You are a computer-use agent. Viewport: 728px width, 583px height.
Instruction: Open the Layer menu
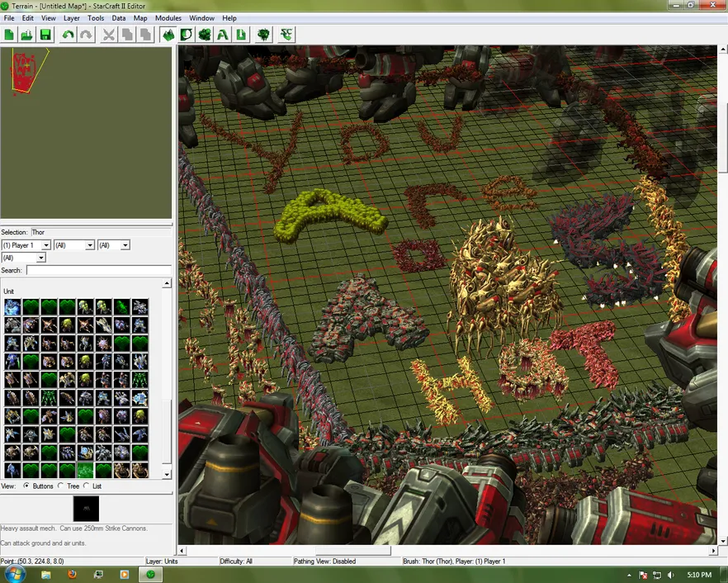(72, 18)
